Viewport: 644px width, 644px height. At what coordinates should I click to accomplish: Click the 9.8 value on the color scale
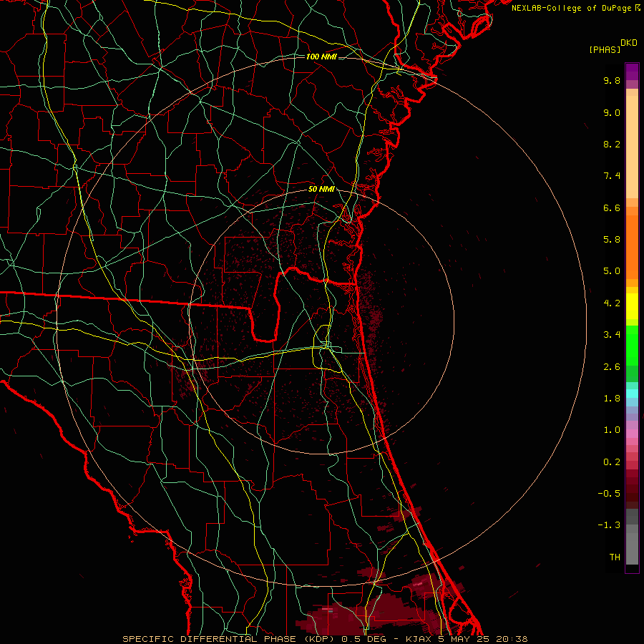tap(612, 80)
